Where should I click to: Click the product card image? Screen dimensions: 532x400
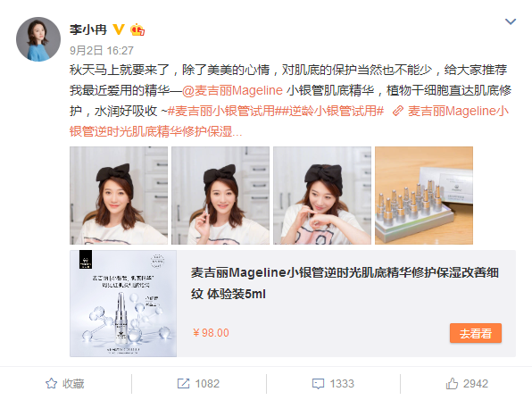tap(123, 304)
